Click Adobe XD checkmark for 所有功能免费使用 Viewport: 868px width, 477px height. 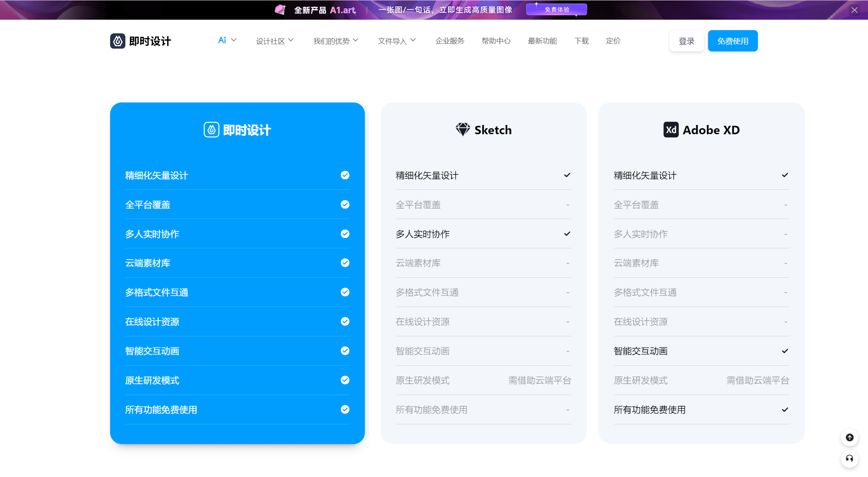[785, 410]
